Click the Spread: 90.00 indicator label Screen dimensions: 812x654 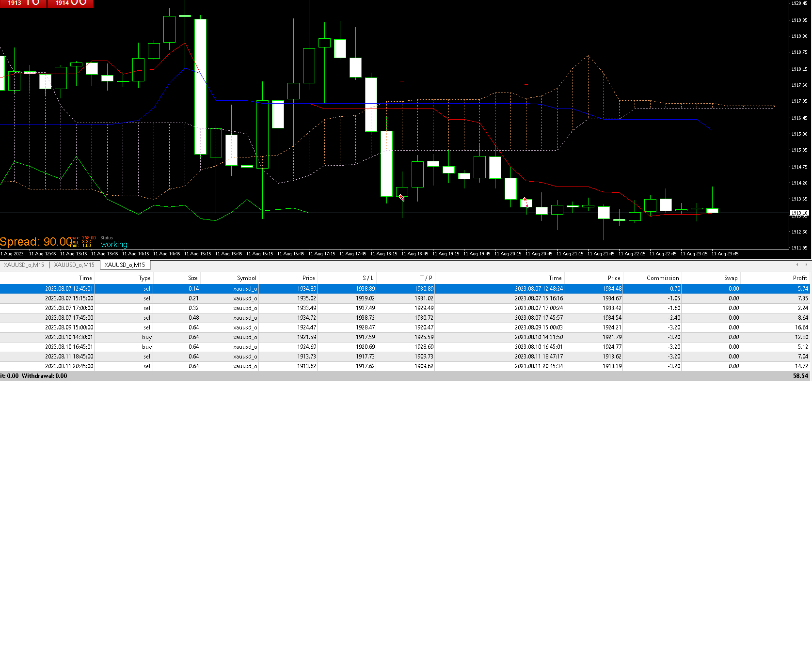point(36,242)
